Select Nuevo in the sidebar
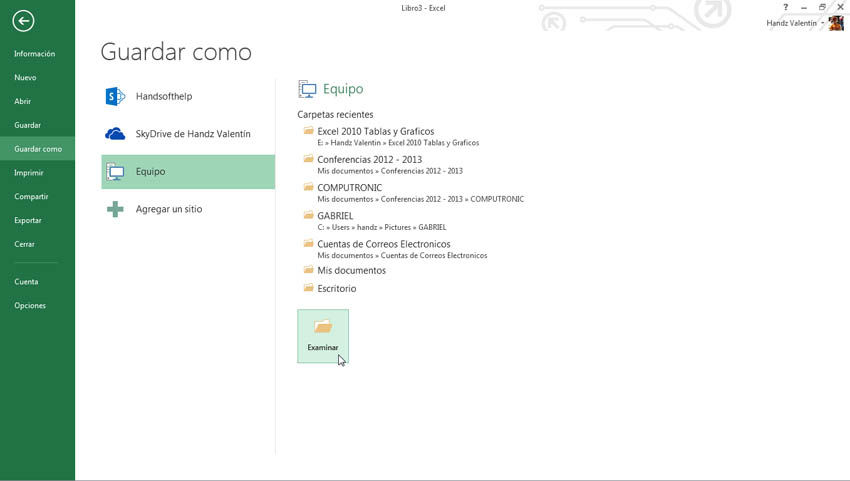 (26, 78)
